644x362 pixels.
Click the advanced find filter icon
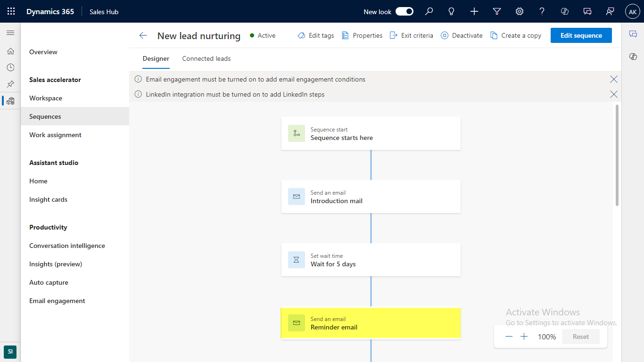[497, 11]
